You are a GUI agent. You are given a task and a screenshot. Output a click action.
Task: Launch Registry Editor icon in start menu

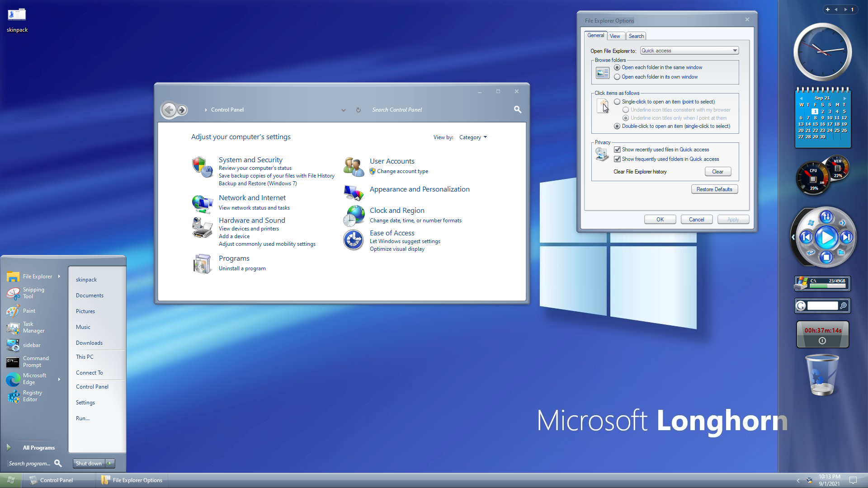coord(14,396)
